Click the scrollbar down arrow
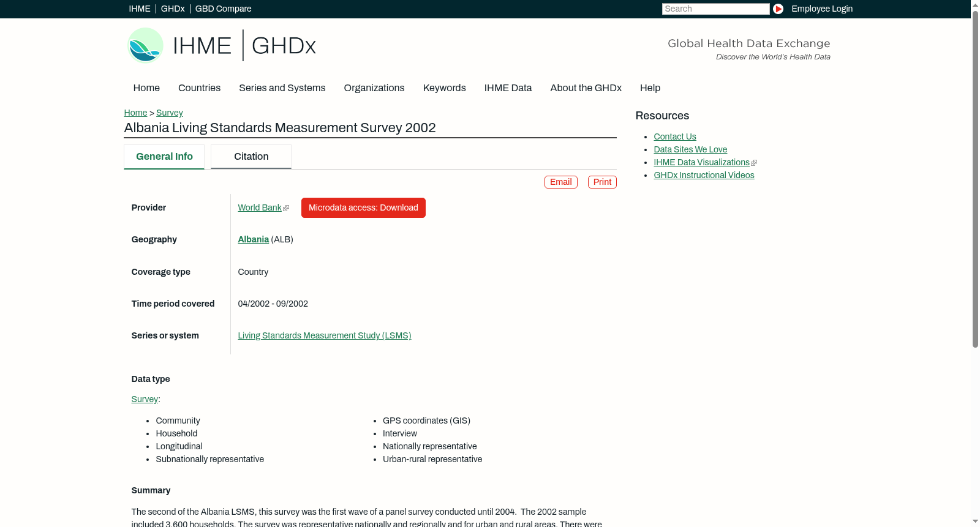Screen dimensions: 980x527 [975, 522]
